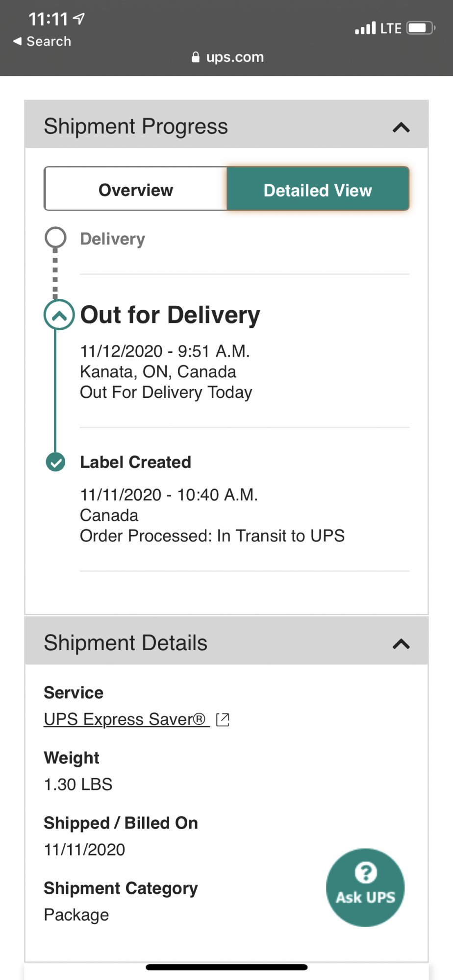The height and width of the screenshot is (980, 453).
Task: Collapse the Shipment Progress section chevron
Action: [401, 127]
